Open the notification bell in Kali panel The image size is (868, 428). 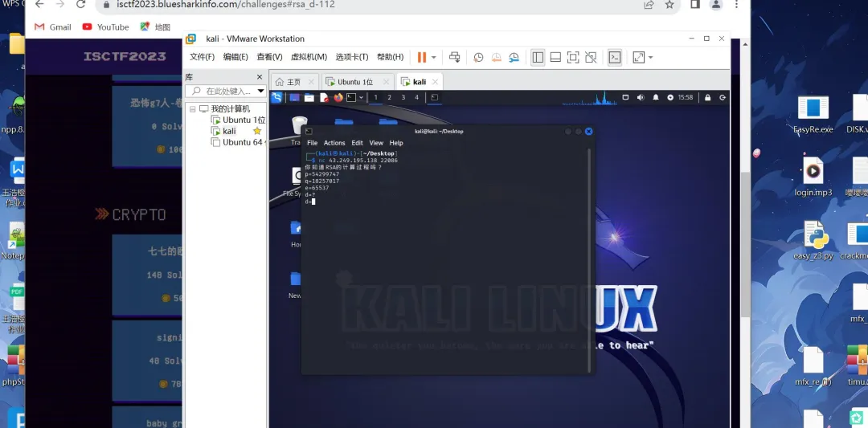pyautogui.click(x=656, y=97)
